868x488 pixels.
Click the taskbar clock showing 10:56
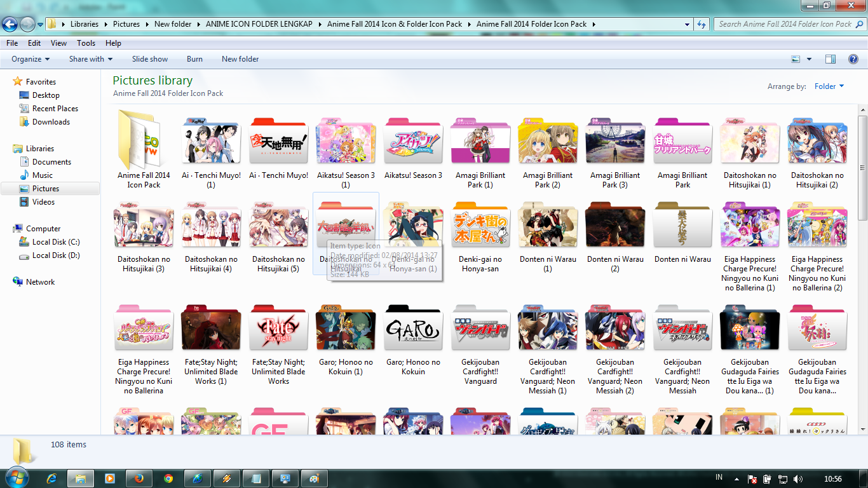(832, 478)
